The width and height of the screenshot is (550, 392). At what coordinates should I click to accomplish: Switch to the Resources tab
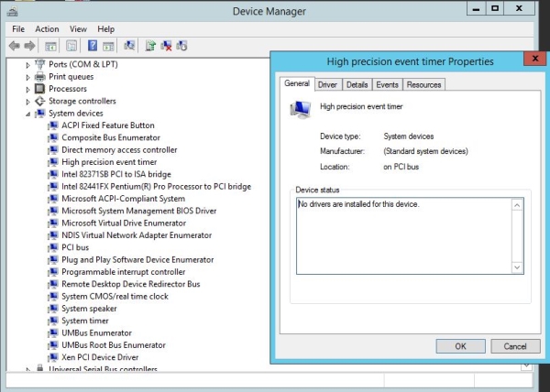423,84
